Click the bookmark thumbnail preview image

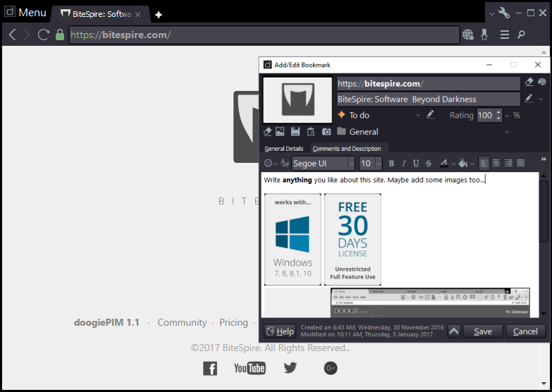click(x=298, y=100)
